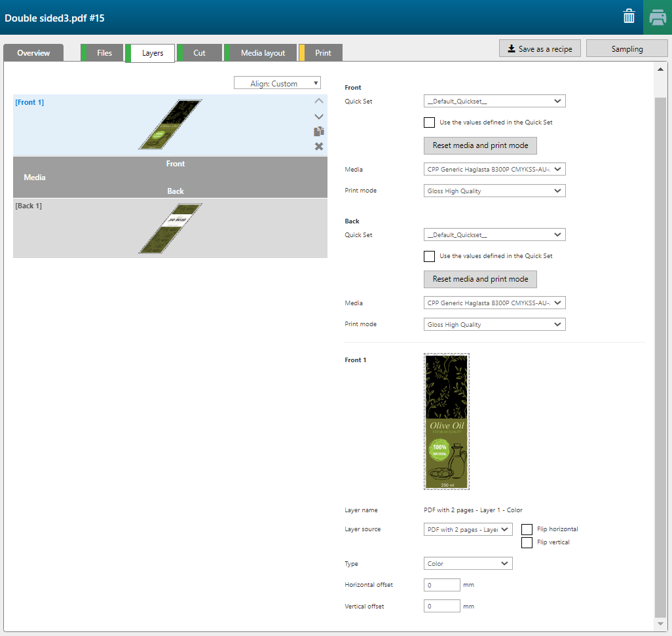The height and width of the screenshot is (636, 672).
Task: Click the green printer icon
Action: click(658, 18)
